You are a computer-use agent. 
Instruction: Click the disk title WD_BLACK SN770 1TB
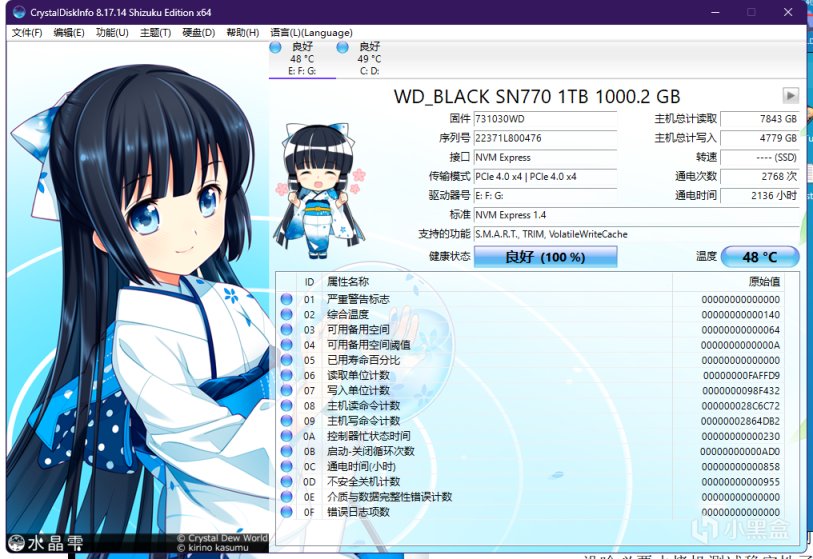point(537,96)
